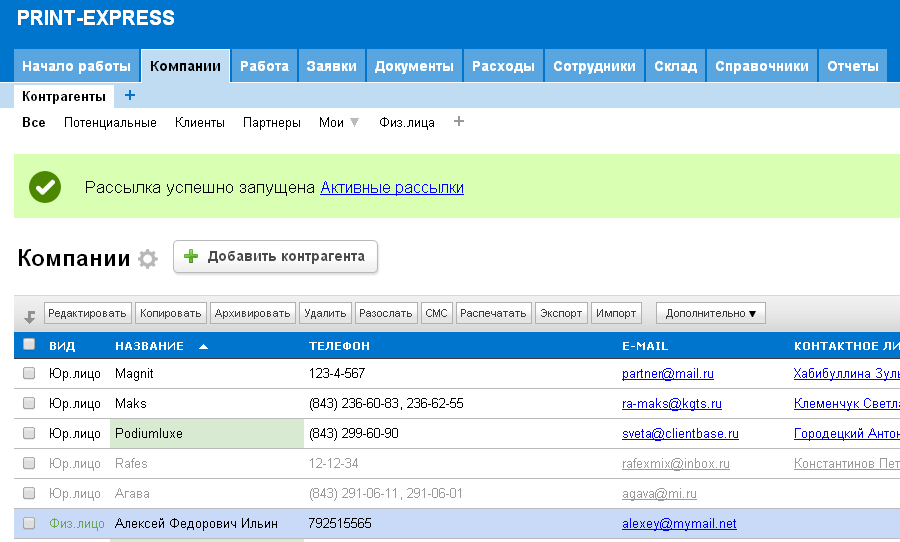Viewport: 900px width, 542px height.
Task: Click the email partner@mail.ru
Action: pos(667,374)
